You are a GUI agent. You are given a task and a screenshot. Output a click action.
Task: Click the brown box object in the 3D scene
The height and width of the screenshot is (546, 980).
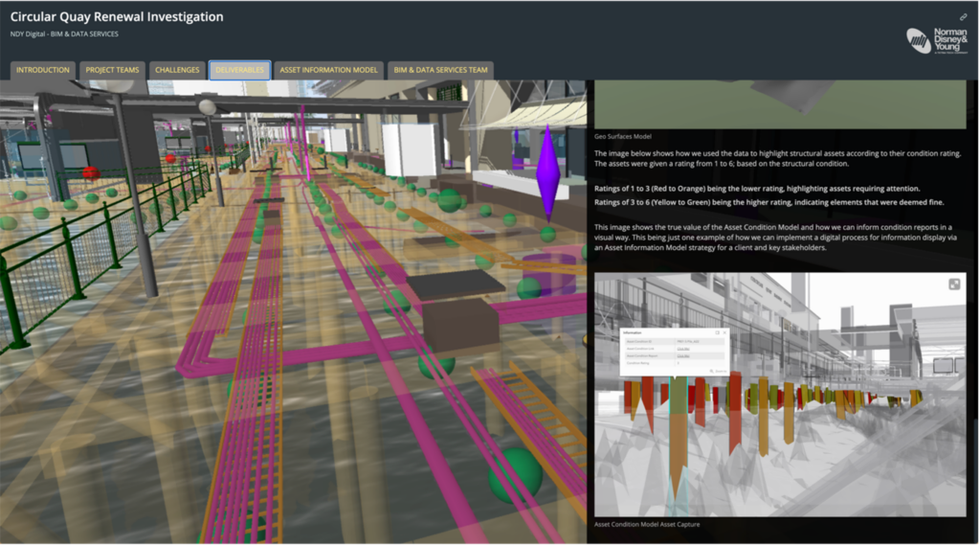coord(460,326)
